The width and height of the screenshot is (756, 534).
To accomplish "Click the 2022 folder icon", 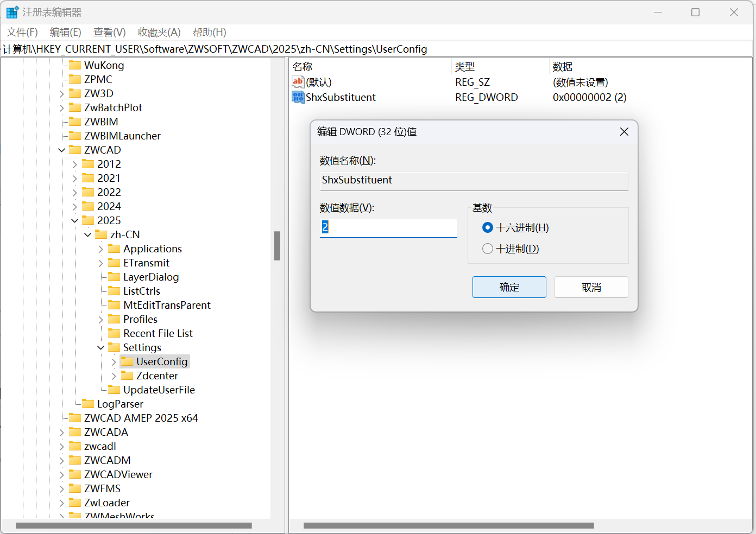I will [88, 192].
